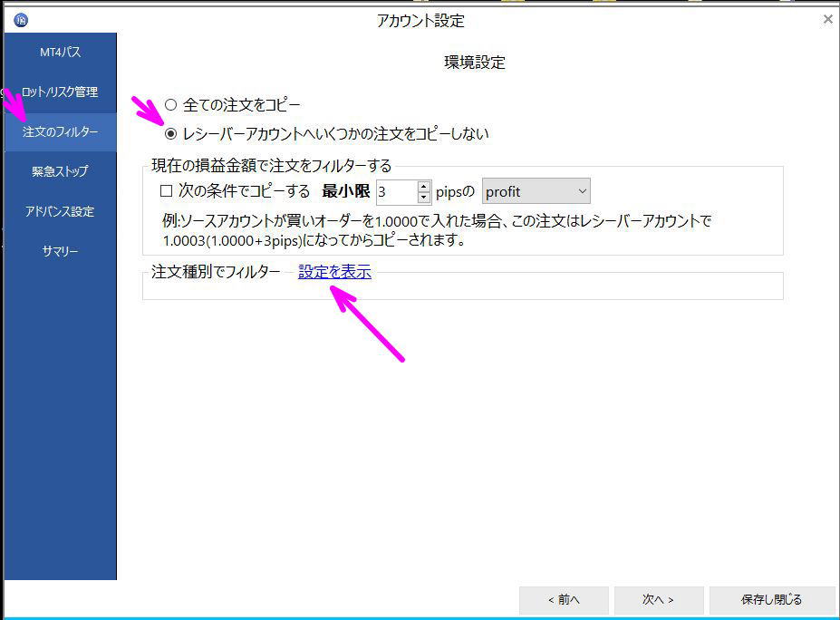Select the 注文のフィルター sidebar item

(x=60, y=131)
